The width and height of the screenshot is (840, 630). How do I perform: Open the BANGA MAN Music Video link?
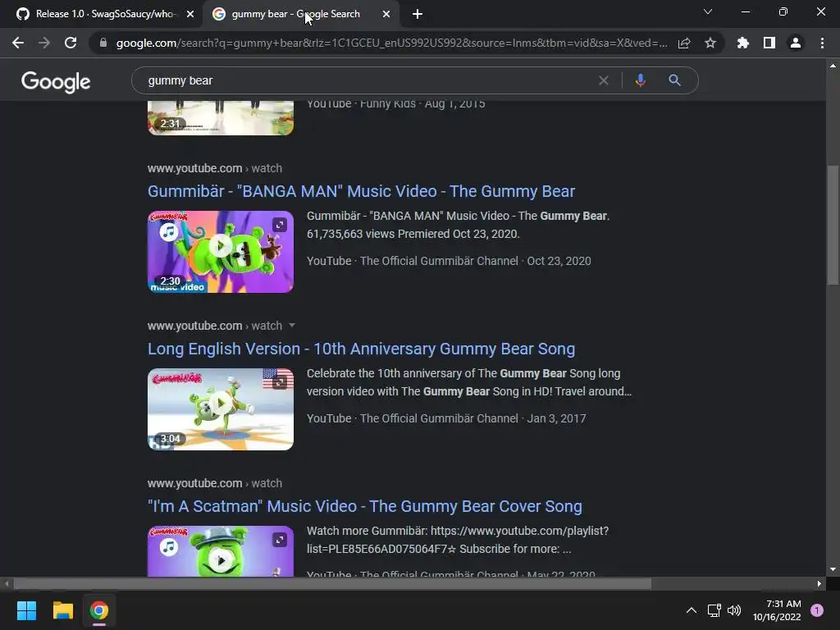[361, 191]
